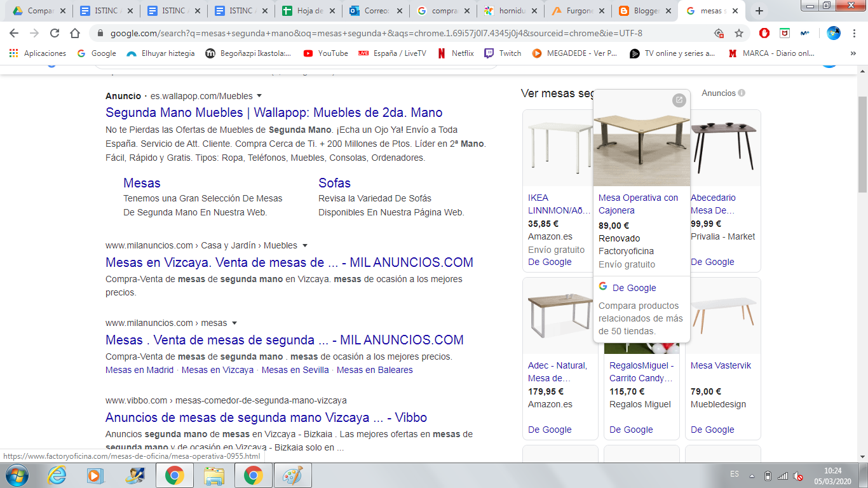868x488 pixels.
Task: Open the Mesas en Sevilla sublink
Action: point(295,370)
